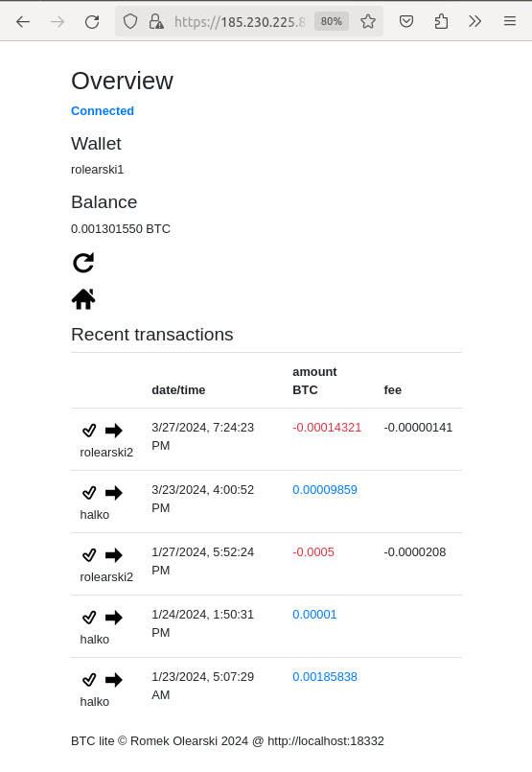Click checkmark on 1/23/2024 halko transaction

coord(89,680)
